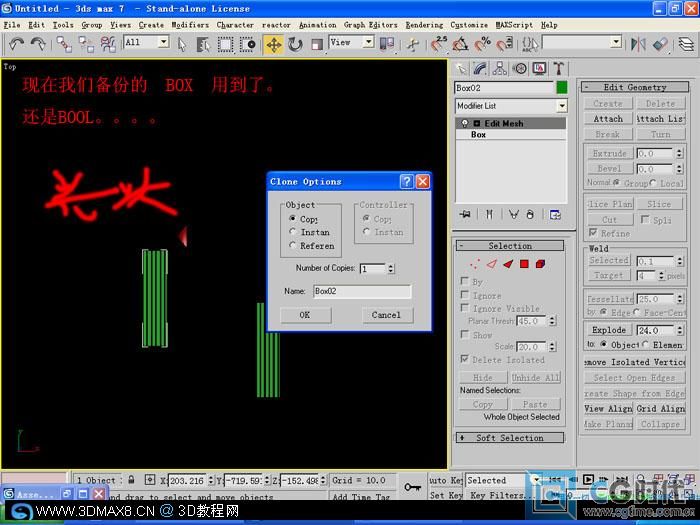Screen dimensions: 700x525
Task: Activate the Select and Move tool
Action: click(x=273, y=44)
